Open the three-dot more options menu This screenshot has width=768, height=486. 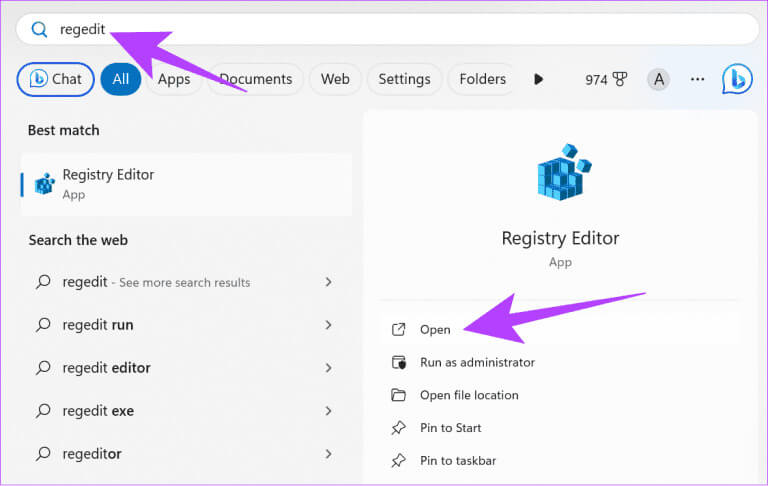point(698,79)
